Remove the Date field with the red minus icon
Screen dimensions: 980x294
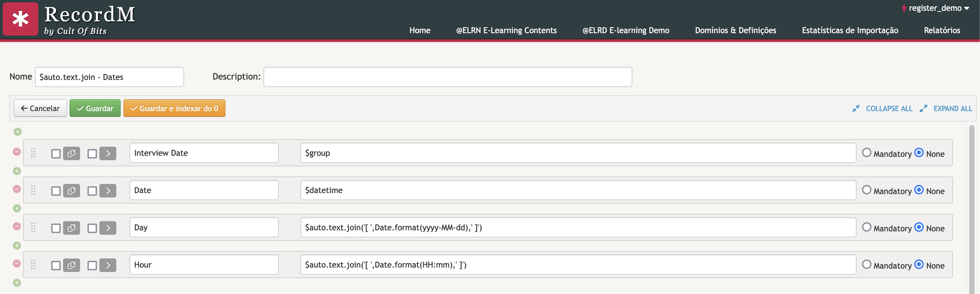17,189
